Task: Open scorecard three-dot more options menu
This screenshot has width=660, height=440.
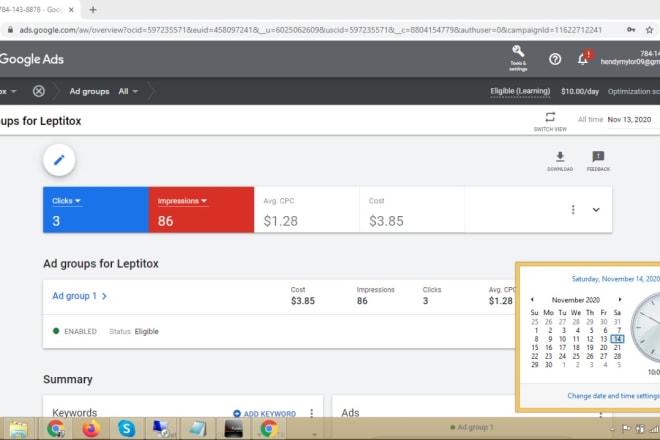Action: point(573,210)
